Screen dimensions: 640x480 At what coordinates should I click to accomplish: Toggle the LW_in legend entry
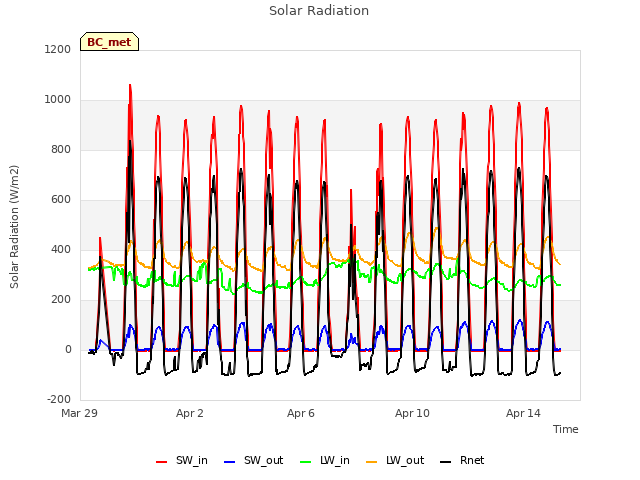point(325,461)
